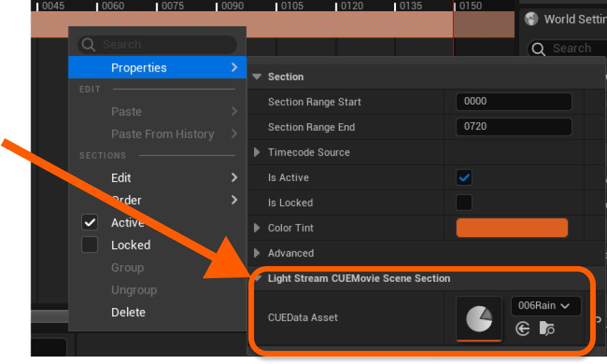Click the Browse to Asset folder icon
Image resolution: width=607 pixels, height=364 pixels.
tap(547, 329)
